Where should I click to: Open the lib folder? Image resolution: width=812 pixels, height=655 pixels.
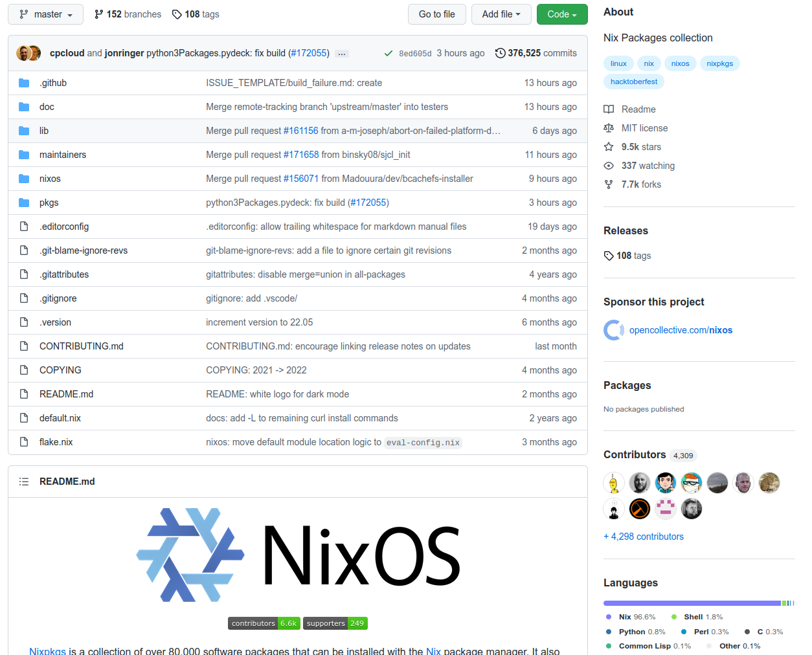(44, 131)
